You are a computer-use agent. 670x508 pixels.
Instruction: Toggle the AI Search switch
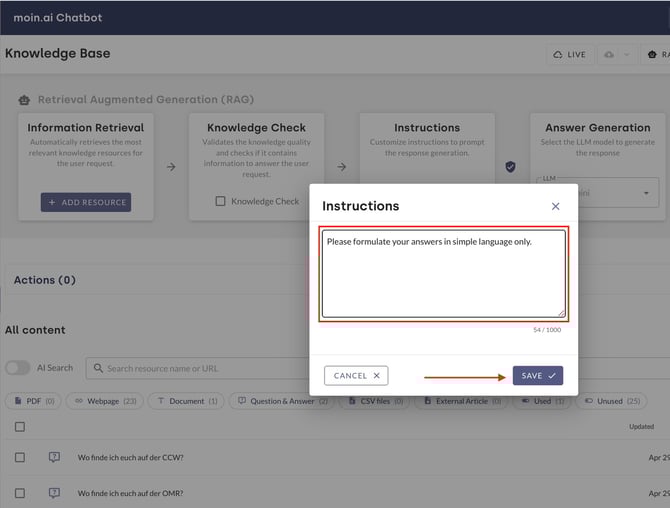coord(18,368)
